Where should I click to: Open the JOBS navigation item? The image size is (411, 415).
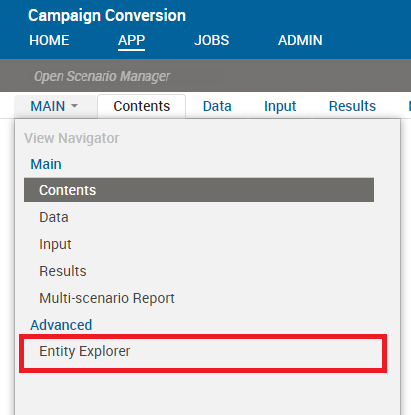click(x=212, y=40)
